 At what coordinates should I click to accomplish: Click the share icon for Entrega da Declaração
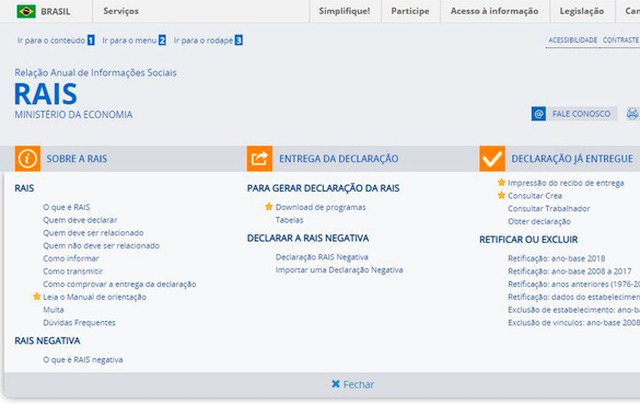[x=259, y=159]
